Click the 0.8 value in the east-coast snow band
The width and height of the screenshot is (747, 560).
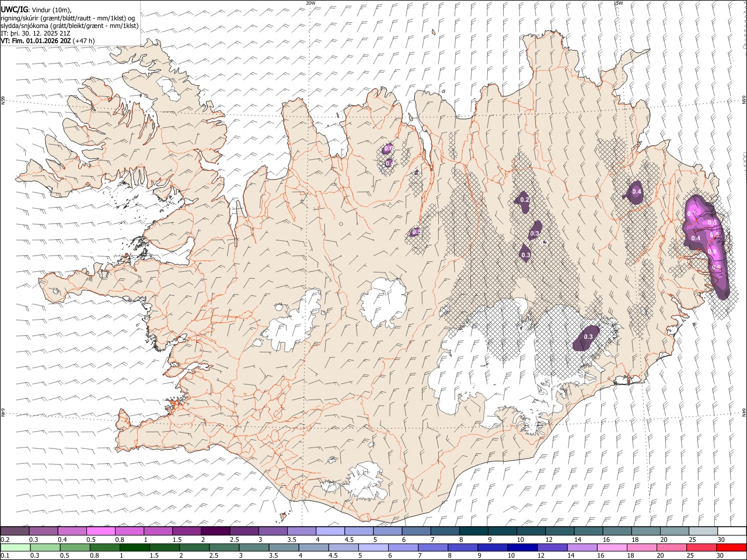coord(712,251)
